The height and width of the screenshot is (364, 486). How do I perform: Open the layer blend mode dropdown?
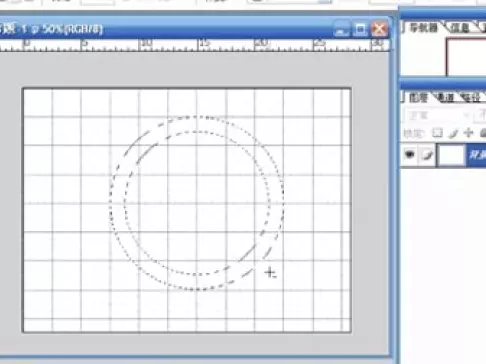437,115
